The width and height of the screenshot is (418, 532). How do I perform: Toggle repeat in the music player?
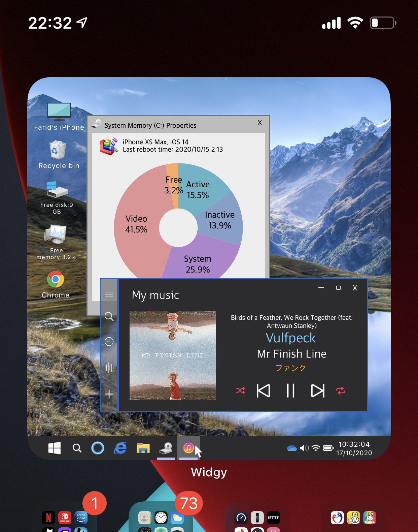pos(341,390)
